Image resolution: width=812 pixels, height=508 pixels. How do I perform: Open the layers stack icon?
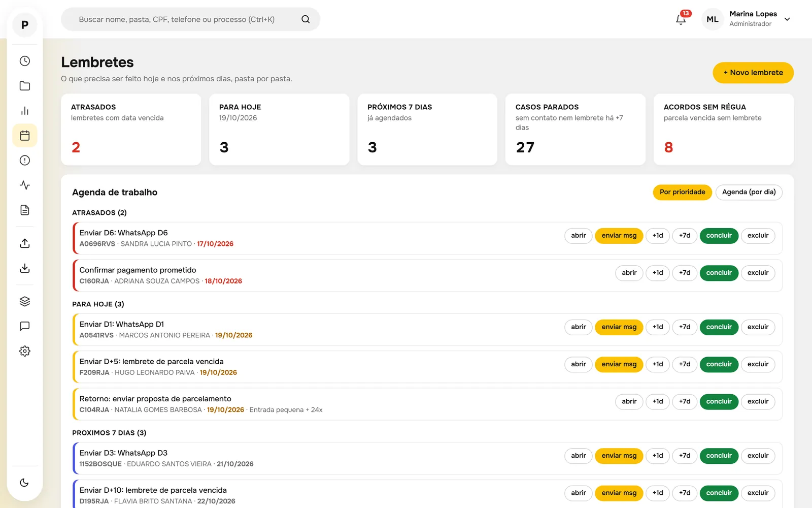point(24,301)
